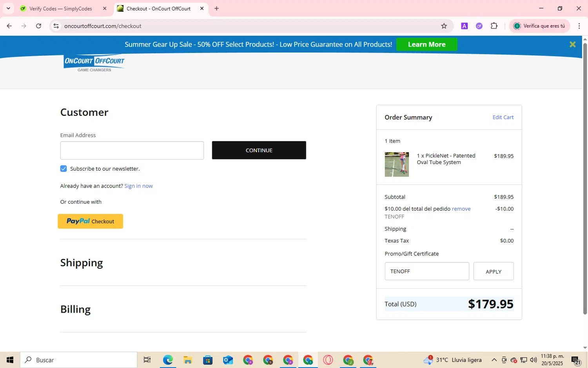Close the Checkout - OnCourt OffCourt tab
The image size is (588, 368).
tap(202, 8)
